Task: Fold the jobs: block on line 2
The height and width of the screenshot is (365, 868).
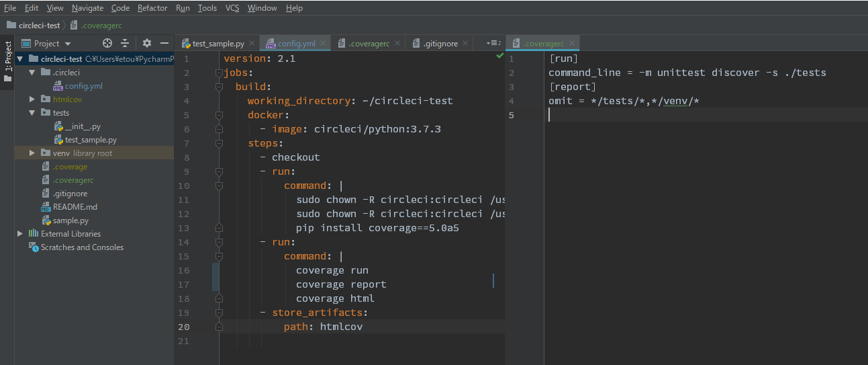Action: [219, 73]
